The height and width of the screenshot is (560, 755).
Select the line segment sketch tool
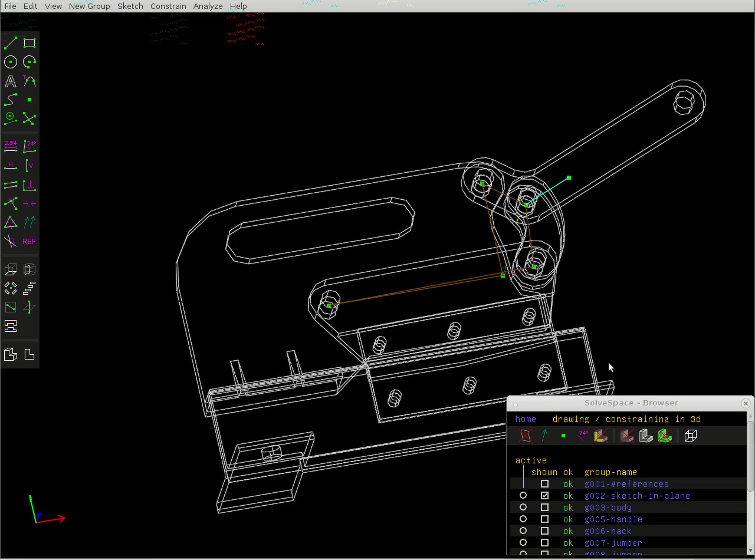coord(10,43)
